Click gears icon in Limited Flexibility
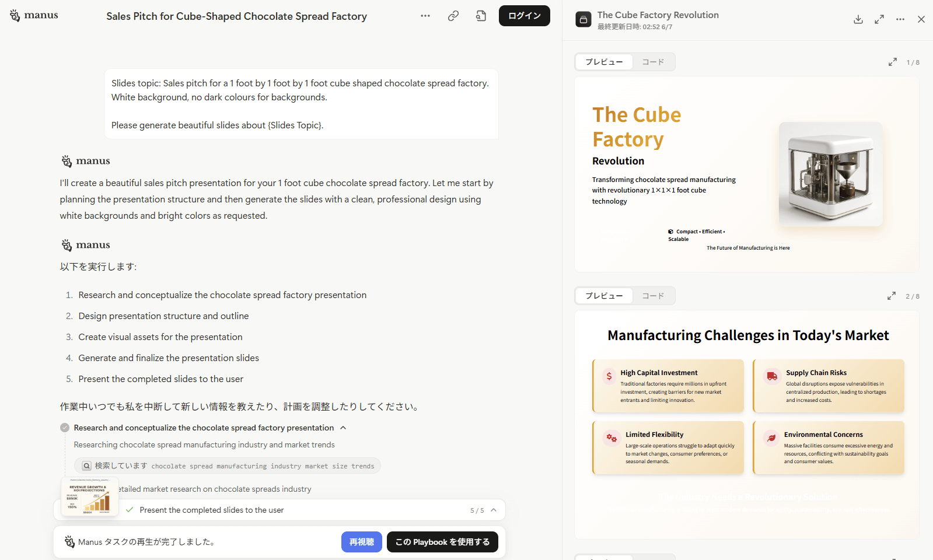This screenshot has height=560, width=933. 611,437
